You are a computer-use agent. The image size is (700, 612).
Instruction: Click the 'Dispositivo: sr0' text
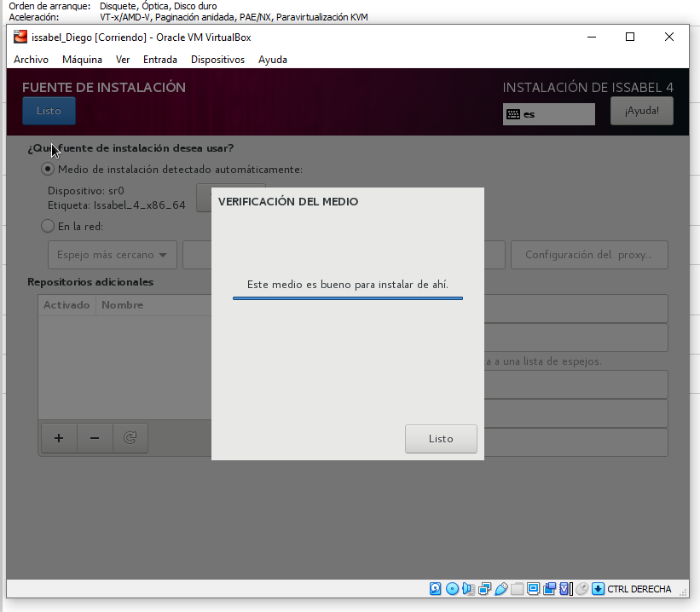click(86, 191)
